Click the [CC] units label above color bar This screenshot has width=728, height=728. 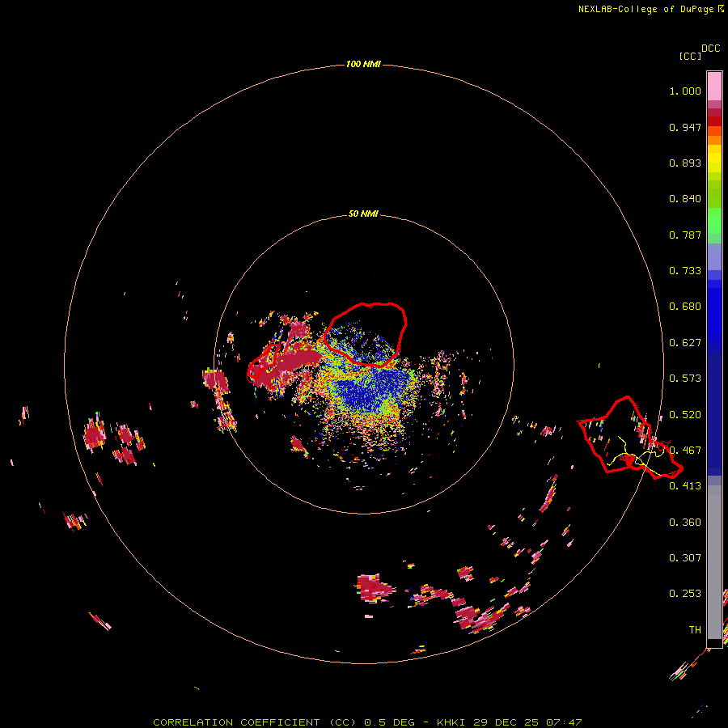point(690,56)
